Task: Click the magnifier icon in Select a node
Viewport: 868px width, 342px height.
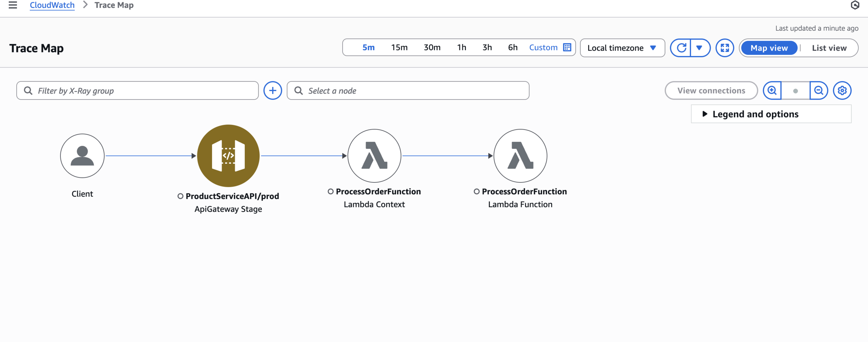Action: pyautogui.click(x=299, y=91)
